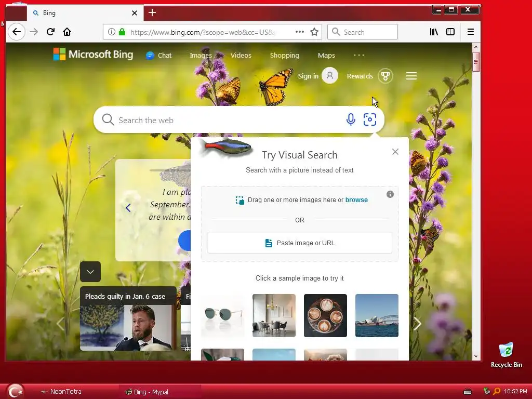Open the Images section
Image resolution: width=532 pixels, height=399 pixels.
[x=201, y=55]
